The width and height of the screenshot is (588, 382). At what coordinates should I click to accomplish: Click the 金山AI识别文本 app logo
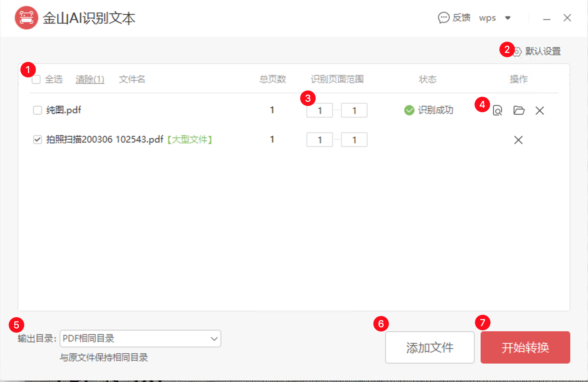[26, 18]
